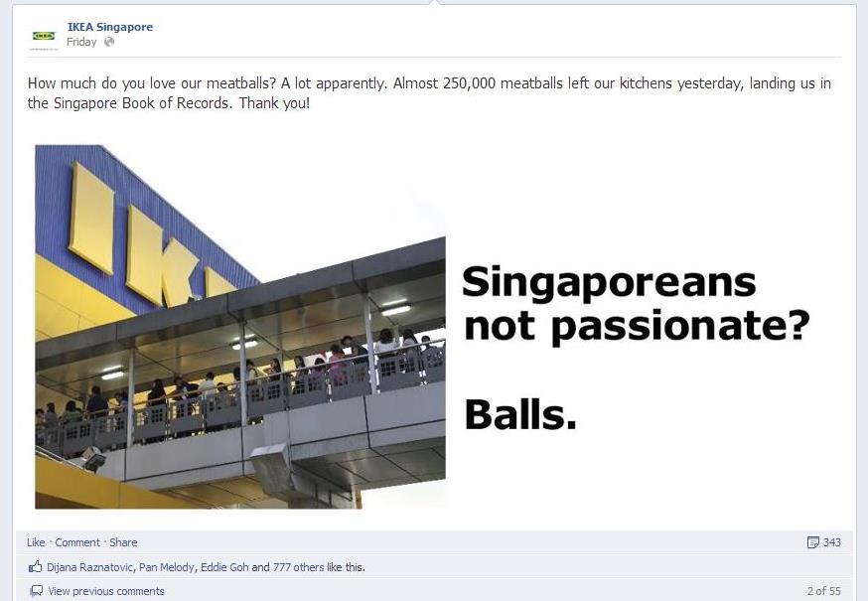Click the Comment link under the post
Image resolution: width=868 pixels, height=601 pixels.
coord(77,542)
